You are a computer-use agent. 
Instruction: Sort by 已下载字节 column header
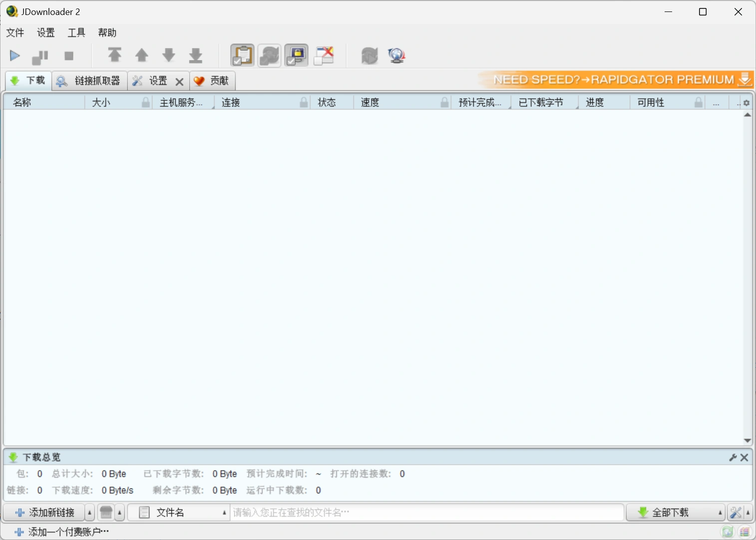tap(544, 102)
